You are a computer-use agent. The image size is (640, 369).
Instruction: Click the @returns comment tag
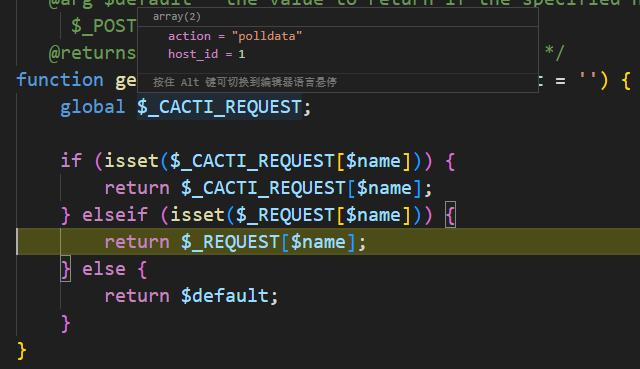tap(92, 53)
